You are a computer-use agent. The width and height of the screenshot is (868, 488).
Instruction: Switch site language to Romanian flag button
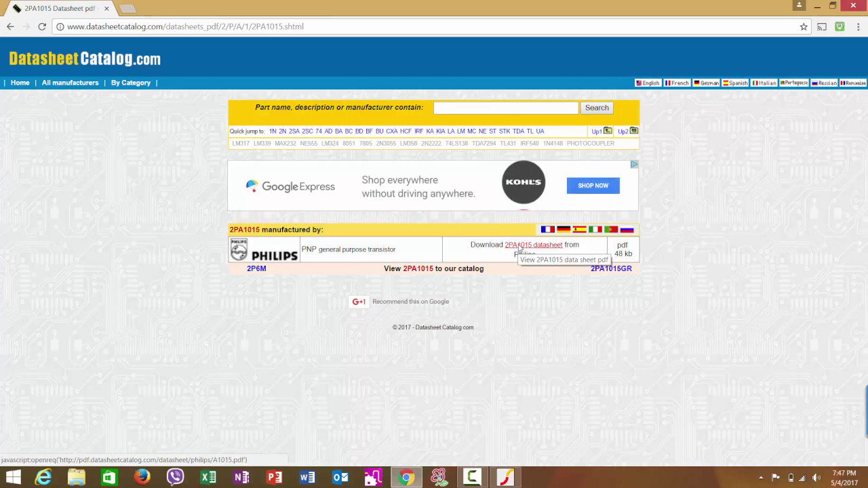click(853, 83)
